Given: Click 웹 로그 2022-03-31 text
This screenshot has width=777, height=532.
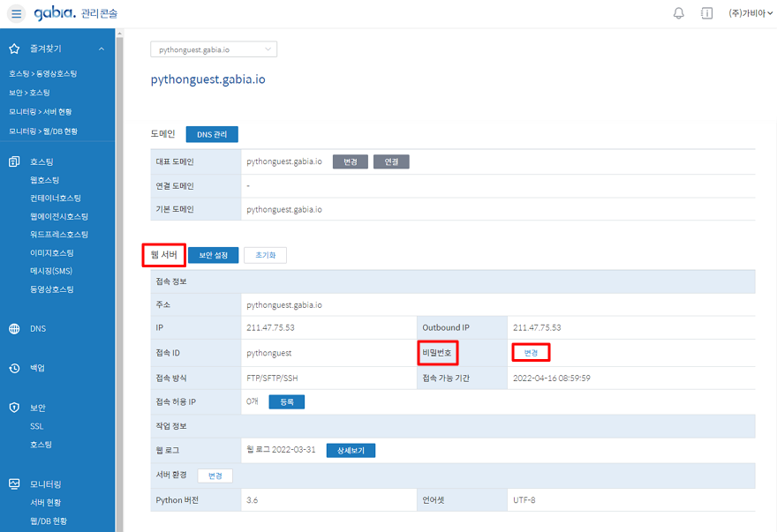Looking at the screenshot, I should (281, 449).
